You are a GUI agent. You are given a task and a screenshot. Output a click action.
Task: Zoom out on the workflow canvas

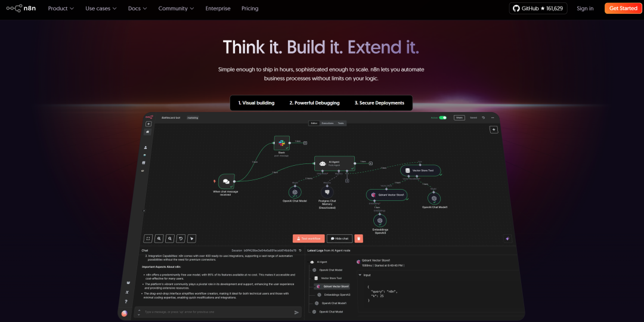(x=169, y=238)
